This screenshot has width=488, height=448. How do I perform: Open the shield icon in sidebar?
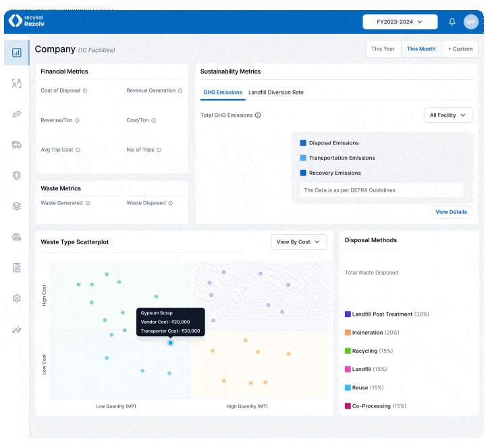pyautogui.click(x=16, y=175)
